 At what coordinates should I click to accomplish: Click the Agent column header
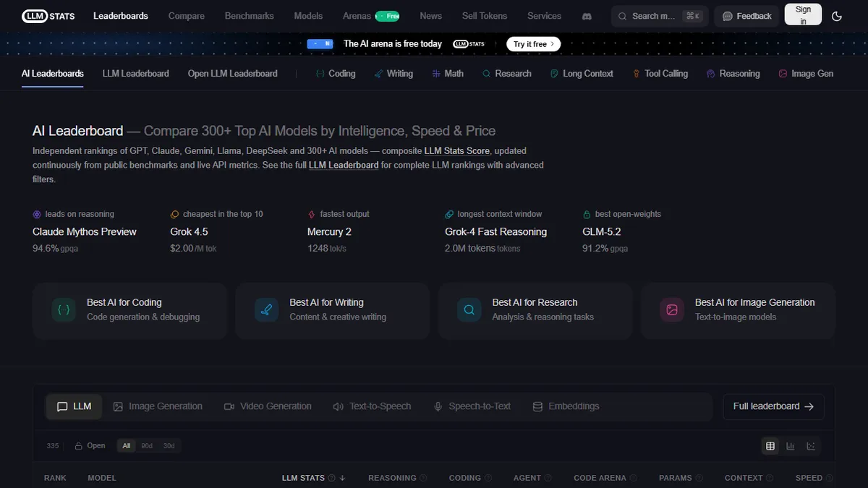(x=532, y=478)
